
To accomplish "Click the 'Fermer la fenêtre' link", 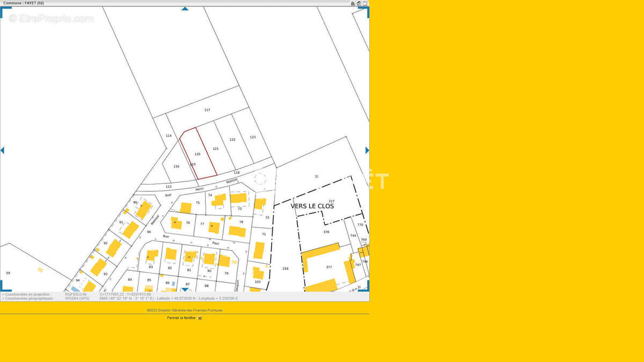I will click(181, 318).
